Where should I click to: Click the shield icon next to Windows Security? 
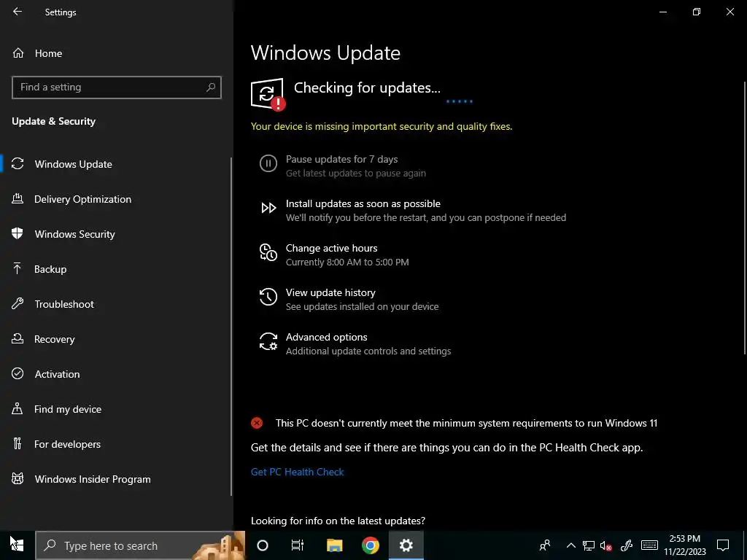pyautogui.click(x=18, y=233)
